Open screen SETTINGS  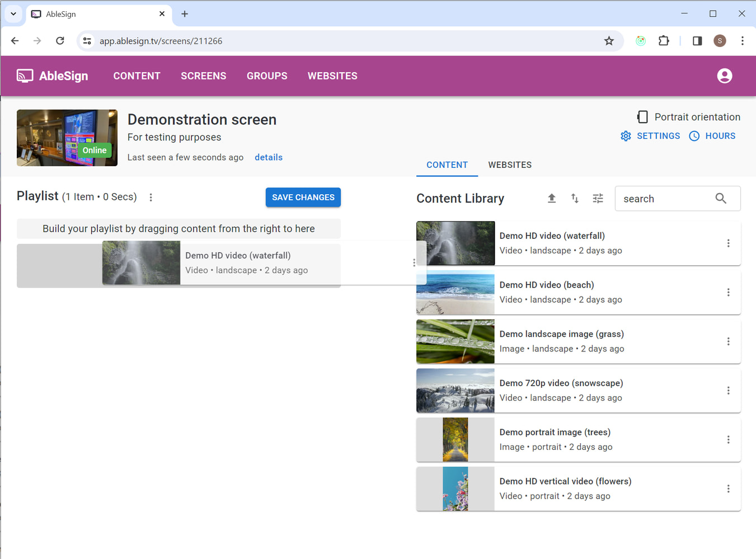(x=650, y=136)
